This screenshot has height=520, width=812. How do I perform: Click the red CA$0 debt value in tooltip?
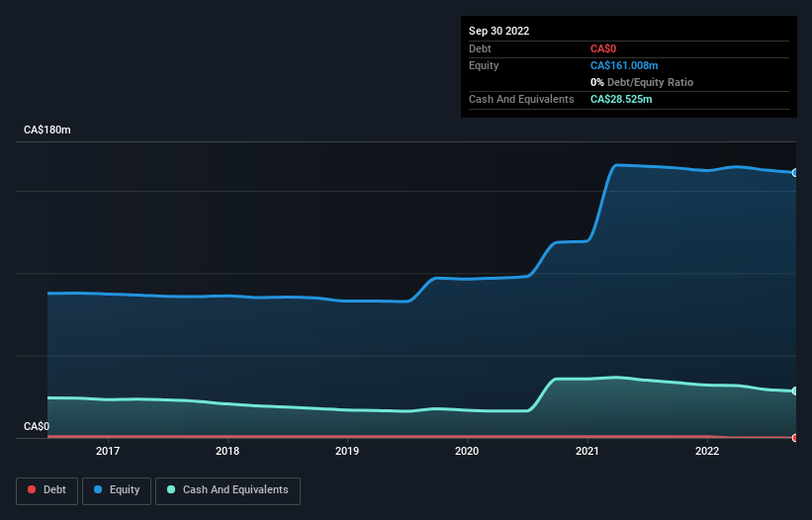click(603, 48)
